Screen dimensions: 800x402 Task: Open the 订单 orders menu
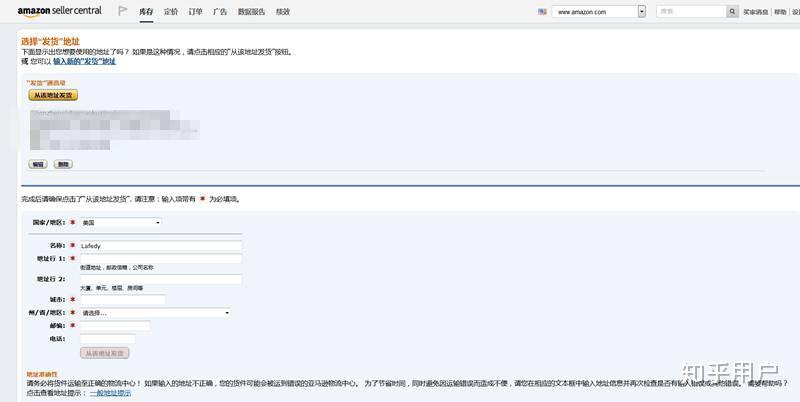(195, 12)
